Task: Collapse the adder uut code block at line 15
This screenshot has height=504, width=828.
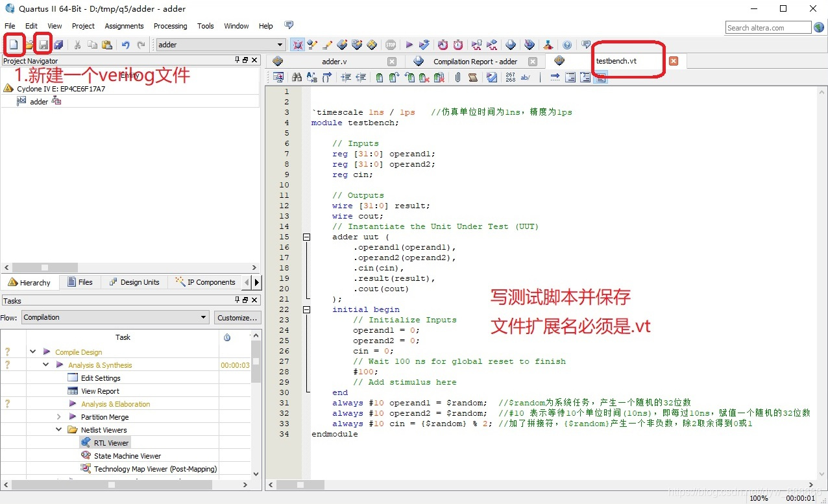Action: click(x=306, y=237)
